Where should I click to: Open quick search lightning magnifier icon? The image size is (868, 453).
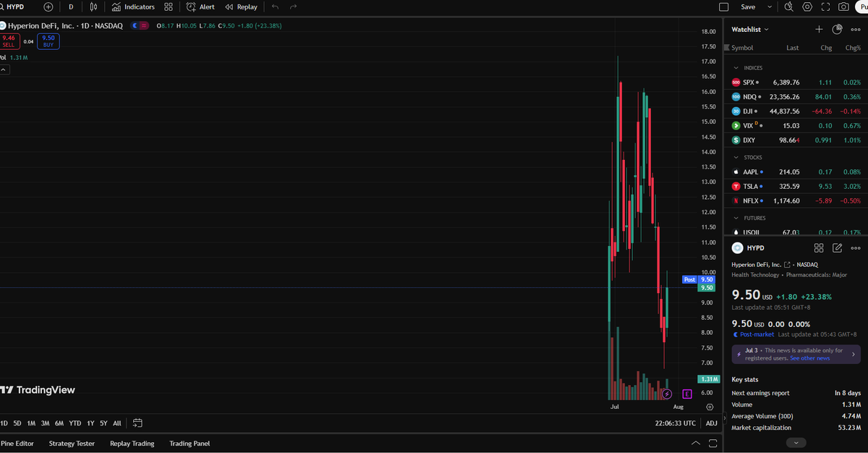pyautogui.click(x=788, y=7)
